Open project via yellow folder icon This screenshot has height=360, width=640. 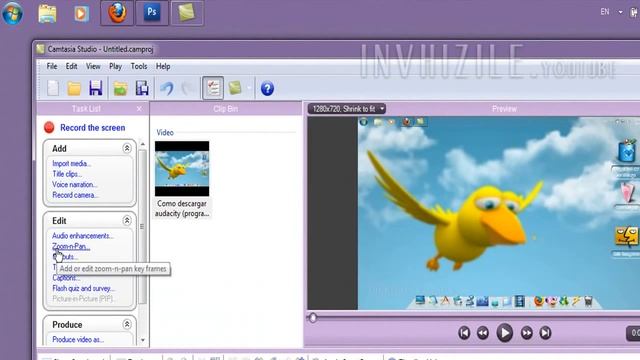[74, 88]
